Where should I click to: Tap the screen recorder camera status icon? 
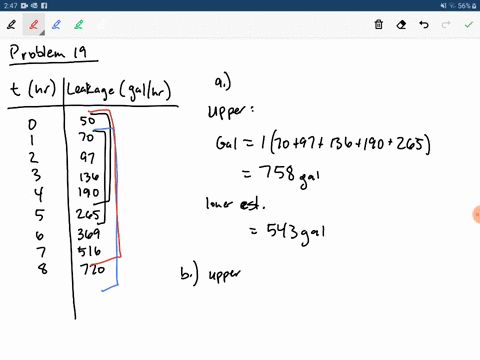pos(24,6)
